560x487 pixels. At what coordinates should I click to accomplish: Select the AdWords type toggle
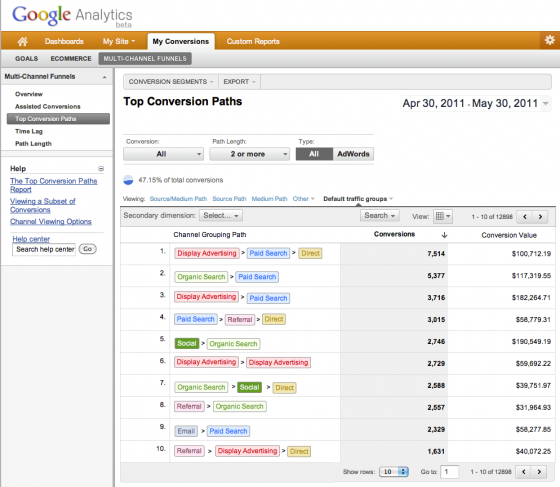click(353, 154)
